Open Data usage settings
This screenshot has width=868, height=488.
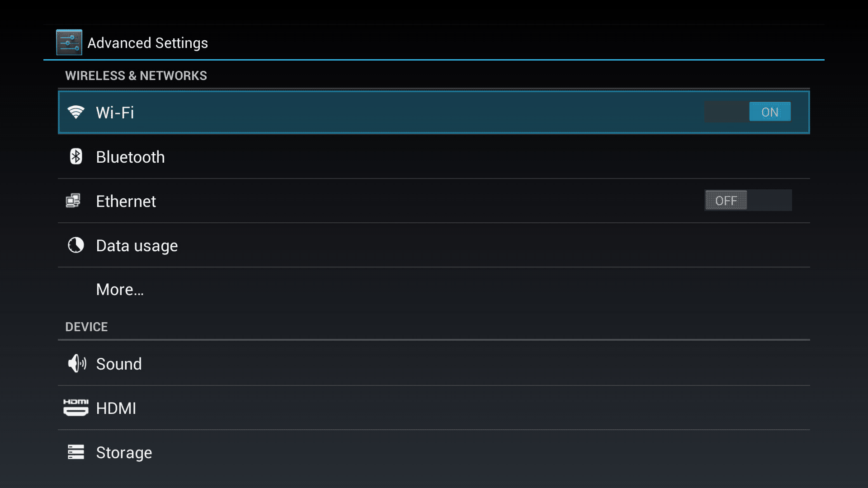click(434, 245)
